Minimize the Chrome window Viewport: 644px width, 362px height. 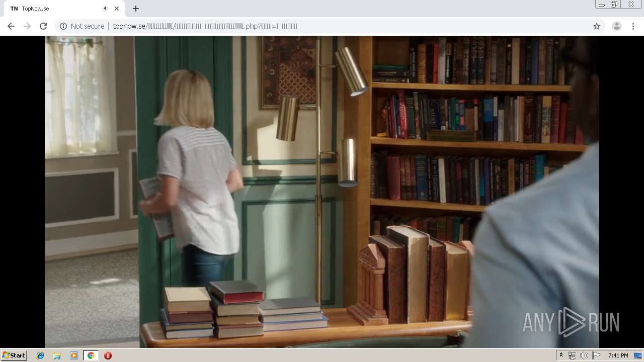(x=601, y=5)
